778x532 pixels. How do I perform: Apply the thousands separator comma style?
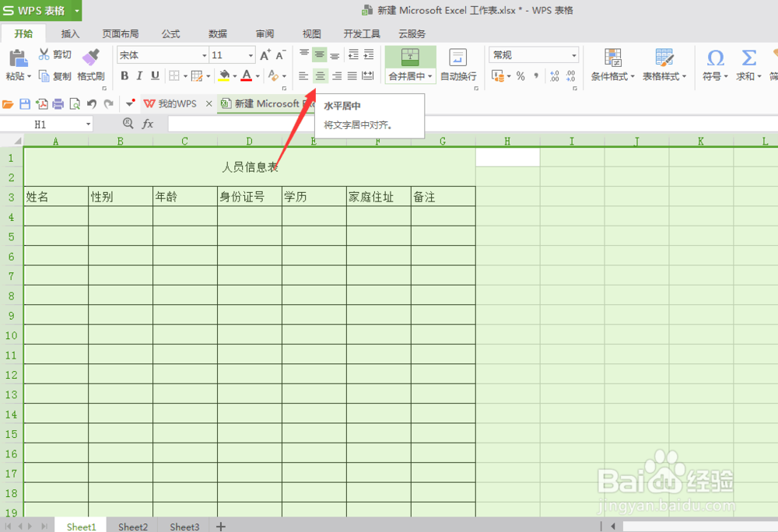(x=536, y=76)
